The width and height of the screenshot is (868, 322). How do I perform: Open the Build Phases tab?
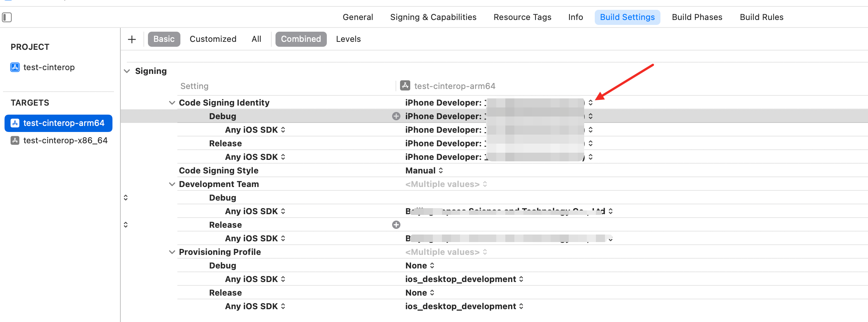[x=697, y=17]
